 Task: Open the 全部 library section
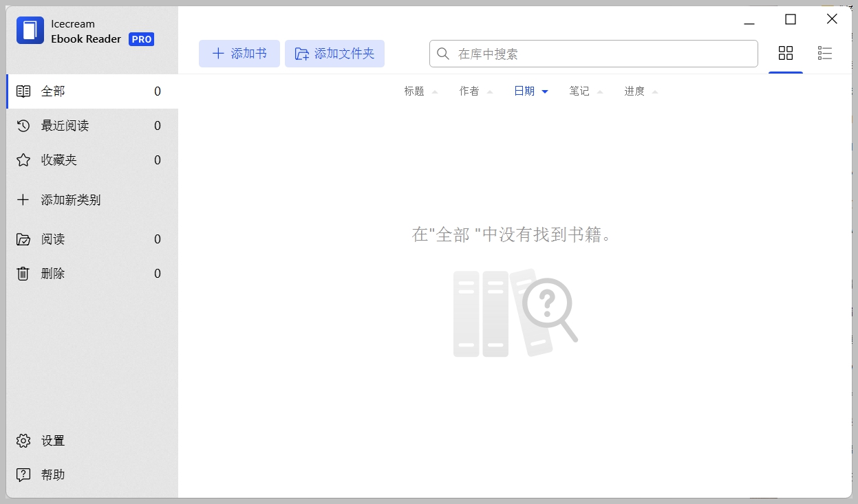point(51,90)
